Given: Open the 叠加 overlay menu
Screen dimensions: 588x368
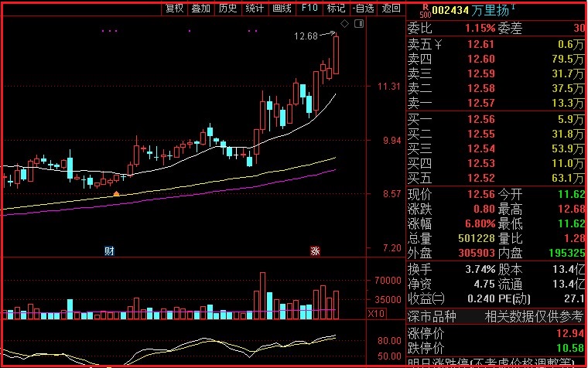Looking at the screenshot, I should pos(201,8).
